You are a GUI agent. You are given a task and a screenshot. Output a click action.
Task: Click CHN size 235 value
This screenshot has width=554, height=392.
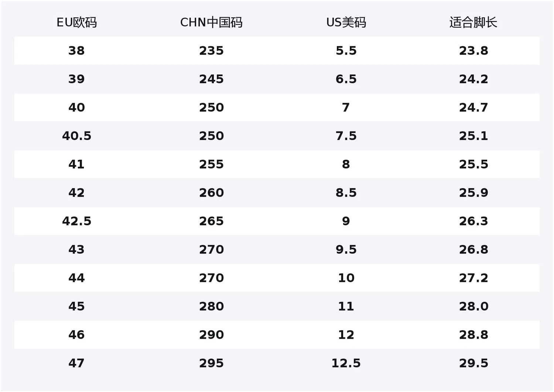[x=211, y=51]
